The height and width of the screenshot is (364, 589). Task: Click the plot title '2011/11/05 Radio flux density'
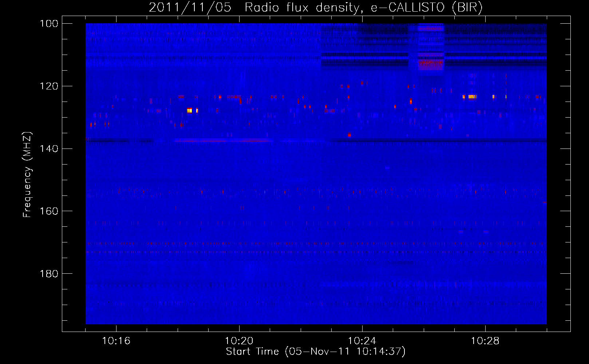[254, 7]
